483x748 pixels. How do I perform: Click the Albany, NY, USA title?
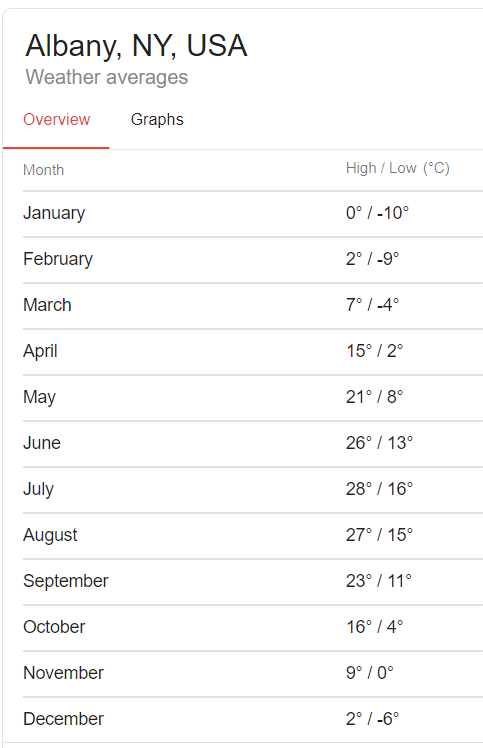click(136, 46)
